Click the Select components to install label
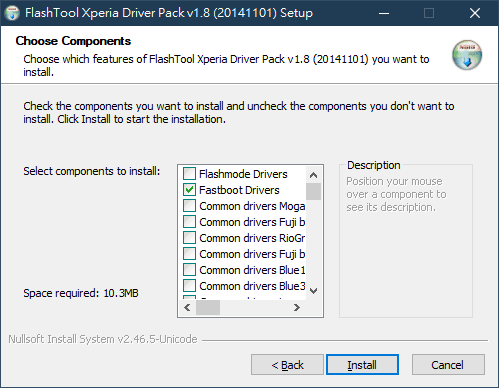The image size is (499, 388). coord(92,171)
